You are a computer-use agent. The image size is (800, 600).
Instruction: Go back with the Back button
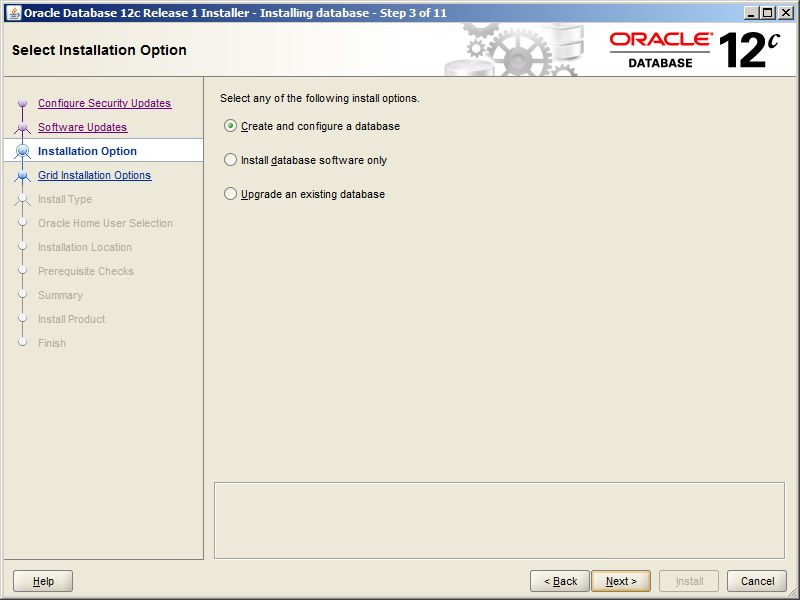560,581
